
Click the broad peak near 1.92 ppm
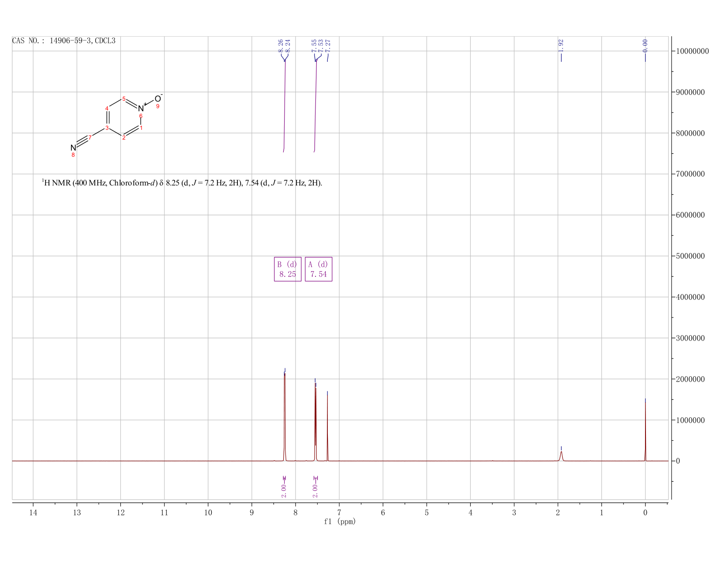[x=561, y=456]
